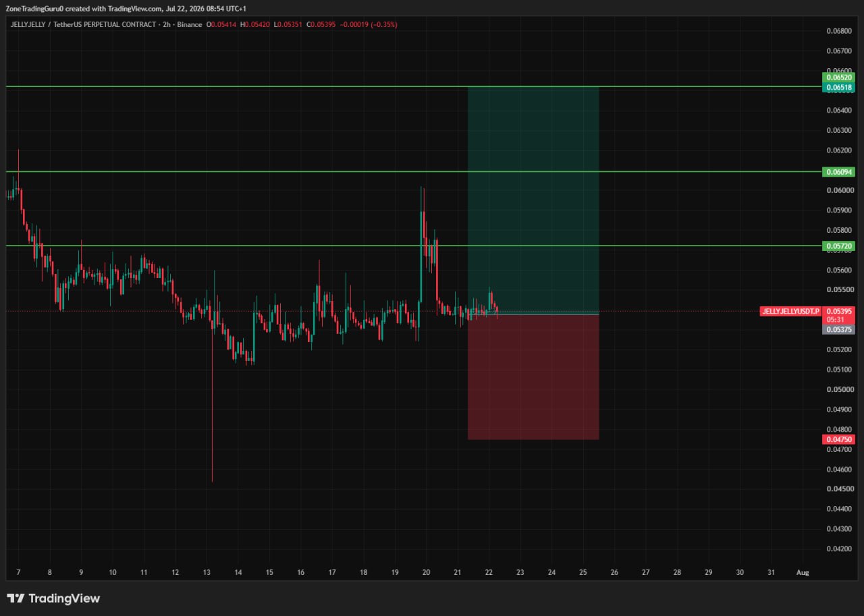Click date 20 on the time axis
864x616 pixels.
pos(426,572)
